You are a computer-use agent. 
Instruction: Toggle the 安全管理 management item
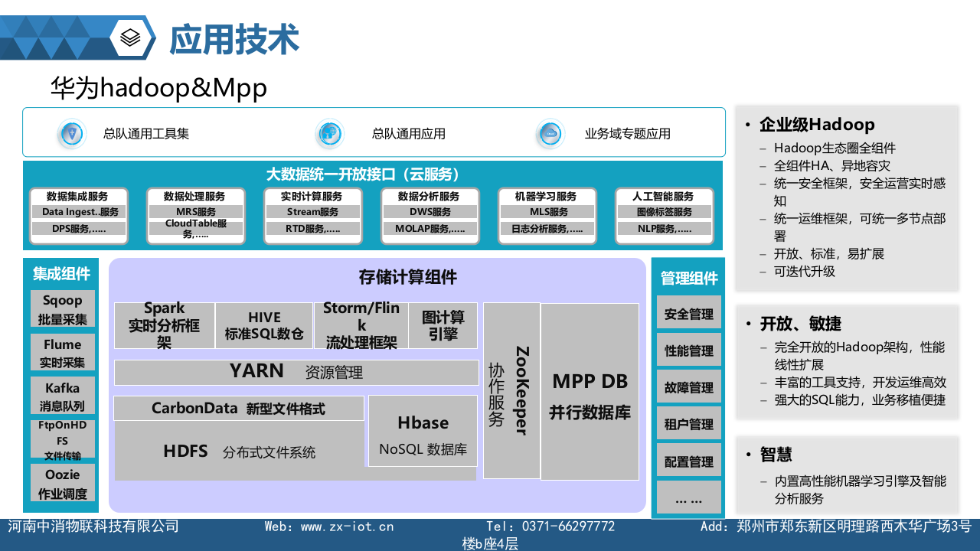pos(688,312)
